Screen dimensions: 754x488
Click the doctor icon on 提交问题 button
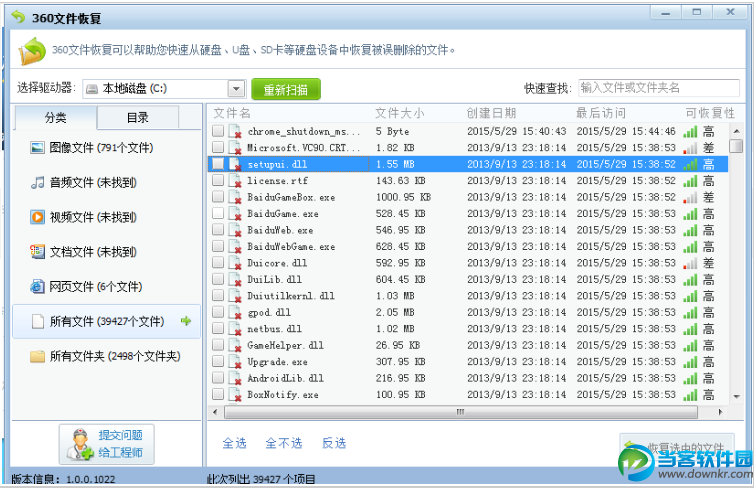tap(79, 444)
